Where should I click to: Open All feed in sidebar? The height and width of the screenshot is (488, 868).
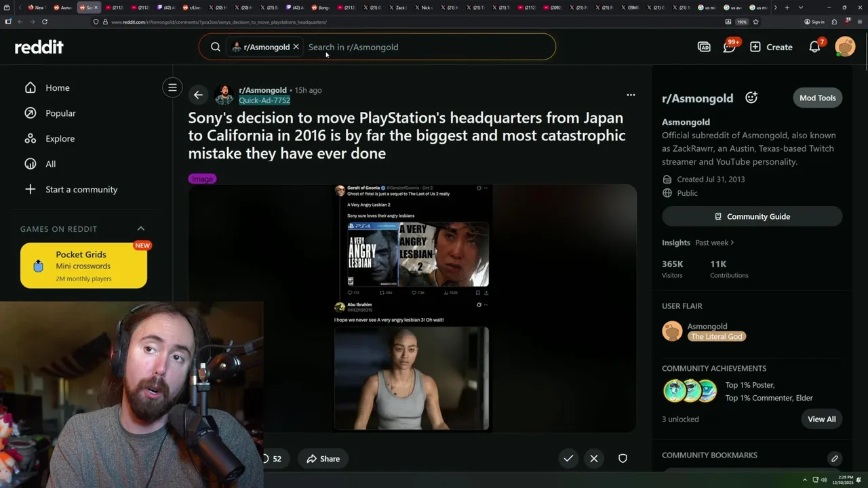point(40,164)
